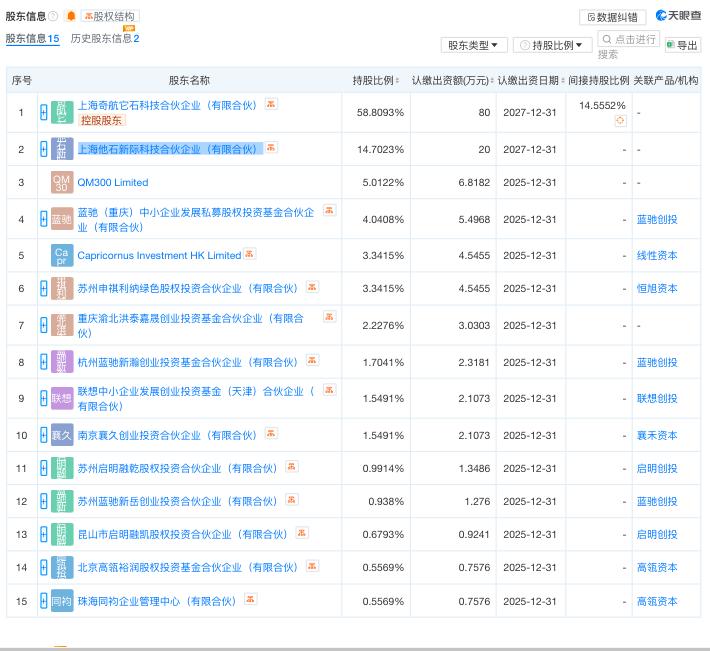Click the orange alert bell icon
Screen dimensions: 710x651
(x=71, y=16)
